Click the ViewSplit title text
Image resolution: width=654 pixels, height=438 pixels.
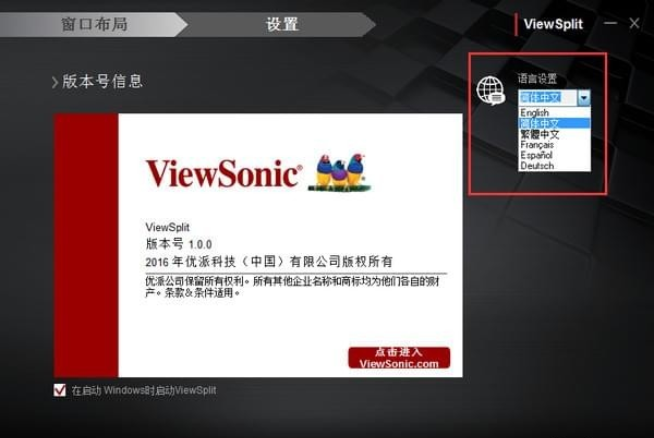pos(553,24)
